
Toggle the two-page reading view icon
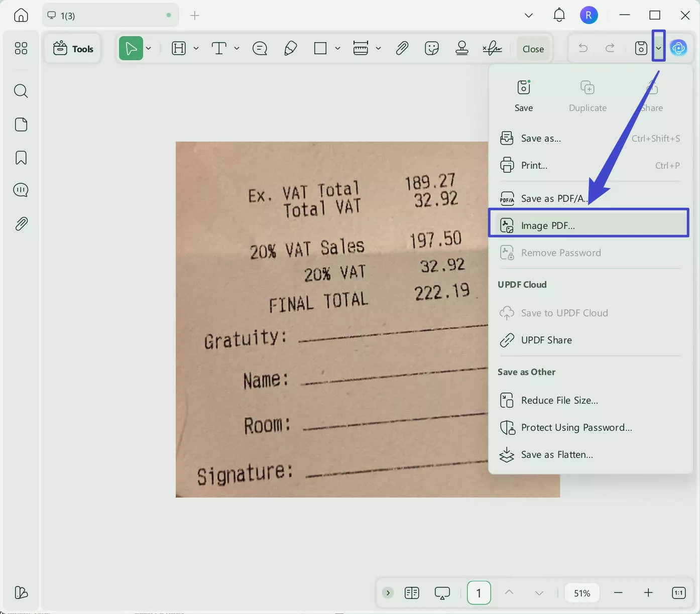[412, 593]
